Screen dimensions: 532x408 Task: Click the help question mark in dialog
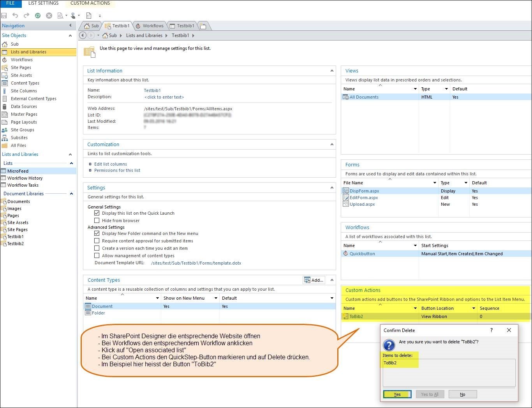(491, 330)
